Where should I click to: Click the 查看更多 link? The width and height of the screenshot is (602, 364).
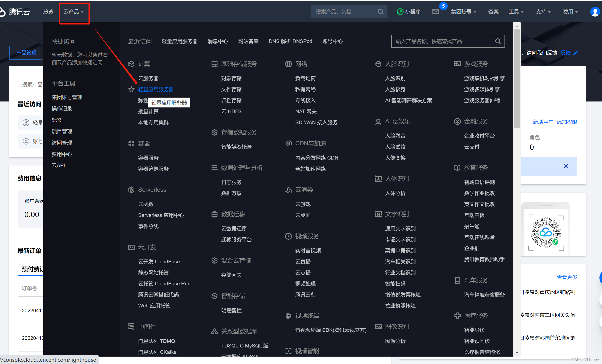(x=567, y=277)
